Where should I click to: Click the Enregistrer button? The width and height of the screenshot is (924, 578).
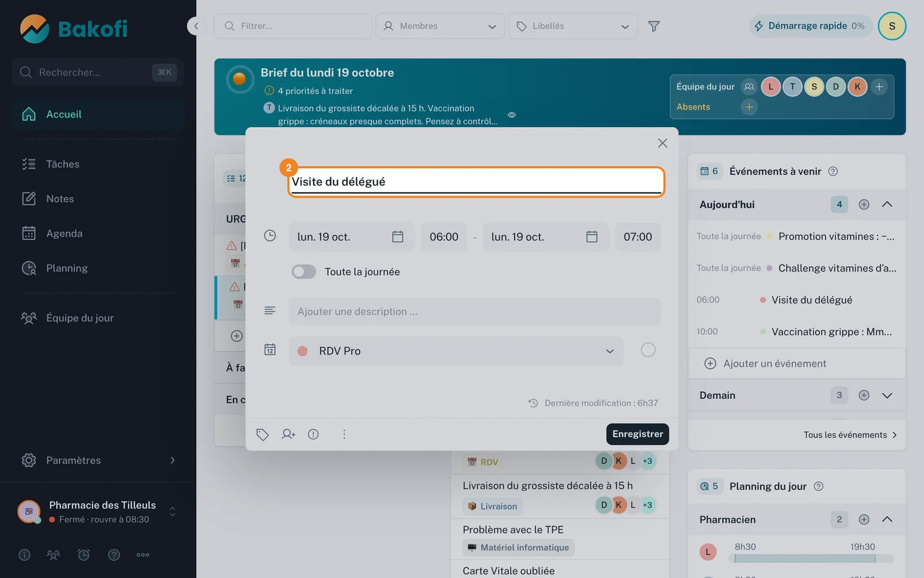(638, 434)
